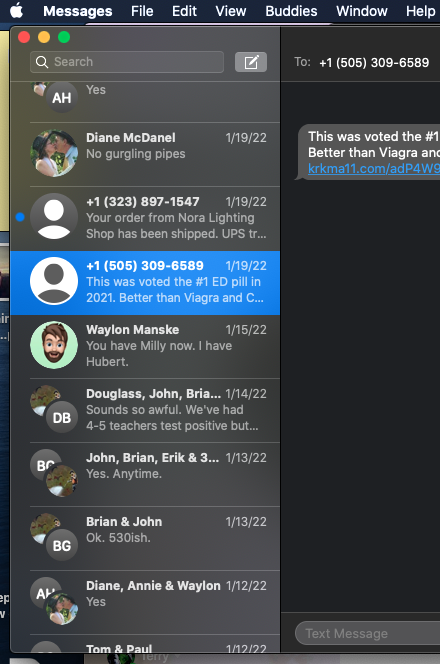Viewport: 440px width, 664px height.
Task: Open the Apple menu logo
Action: tap(17, 10)
